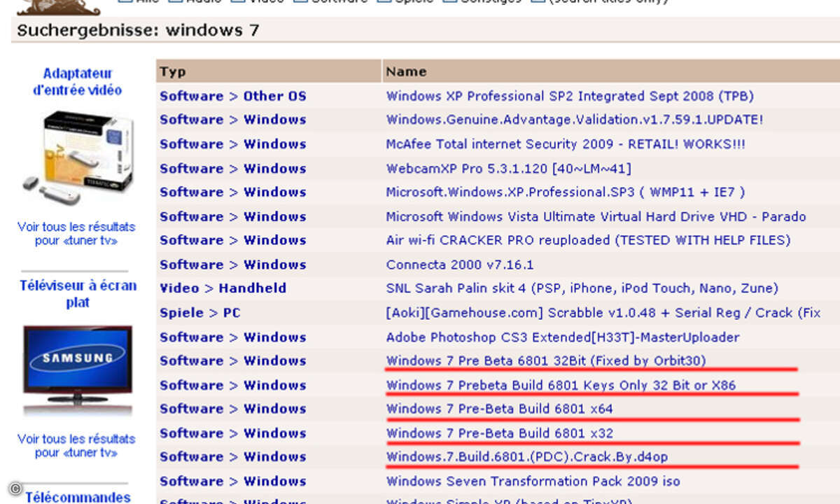Open 'Adobe Photoshop CS3 Extended[H33T]-MasterUploader' result
Screen dimensions: 840x504
click(x=563, y=337)
